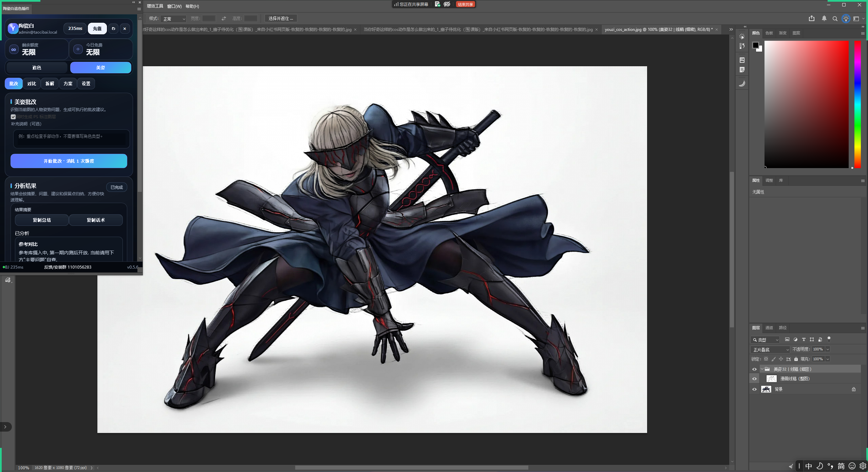The width and height of the screenshot is (868, 472).
Task: Click the plugin refresh icon
Action: [114, 29]
